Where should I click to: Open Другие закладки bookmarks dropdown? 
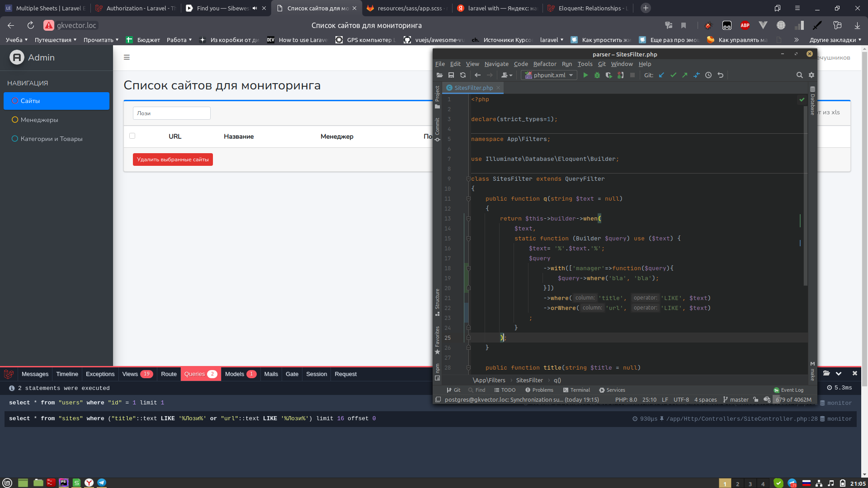click(835, 40)
